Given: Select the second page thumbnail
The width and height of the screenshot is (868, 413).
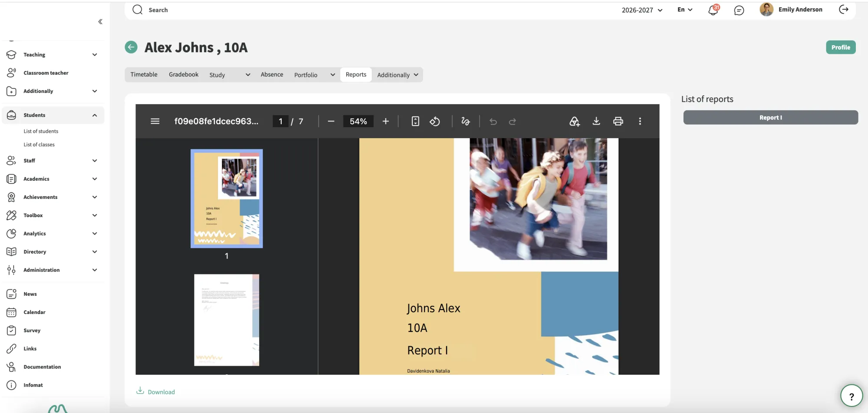Looking at the screenshot, I should click(x=227, y=320).
